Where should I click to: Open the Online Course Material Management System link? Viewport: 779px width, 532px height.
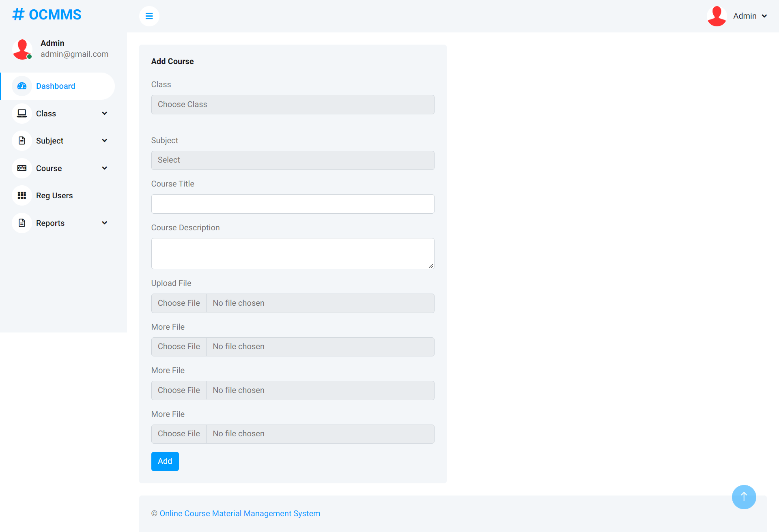point(239,513)
